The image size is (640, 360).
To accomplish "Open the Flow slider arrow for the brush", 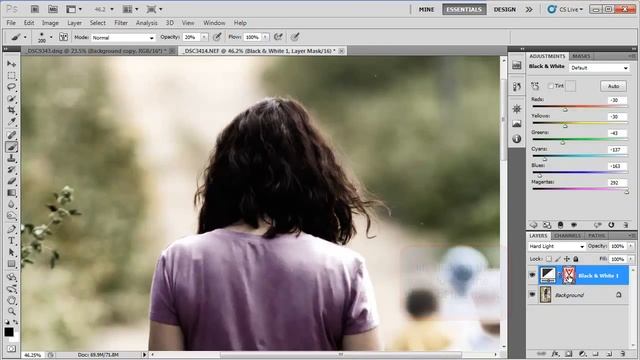I will click(265, 37).
